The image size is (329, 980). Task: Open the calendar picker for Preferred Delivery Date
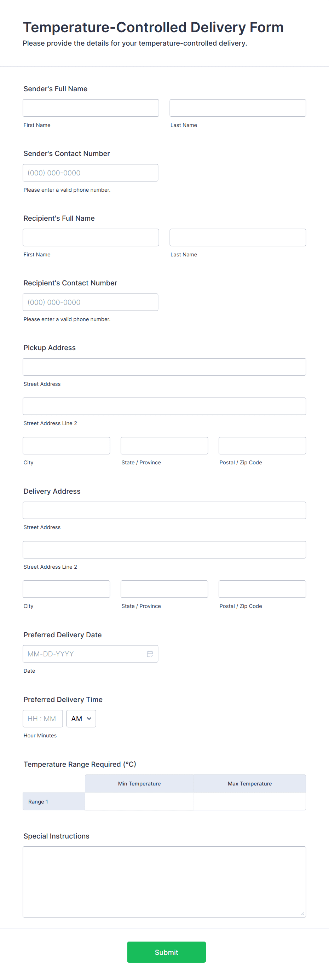(150, 654)
